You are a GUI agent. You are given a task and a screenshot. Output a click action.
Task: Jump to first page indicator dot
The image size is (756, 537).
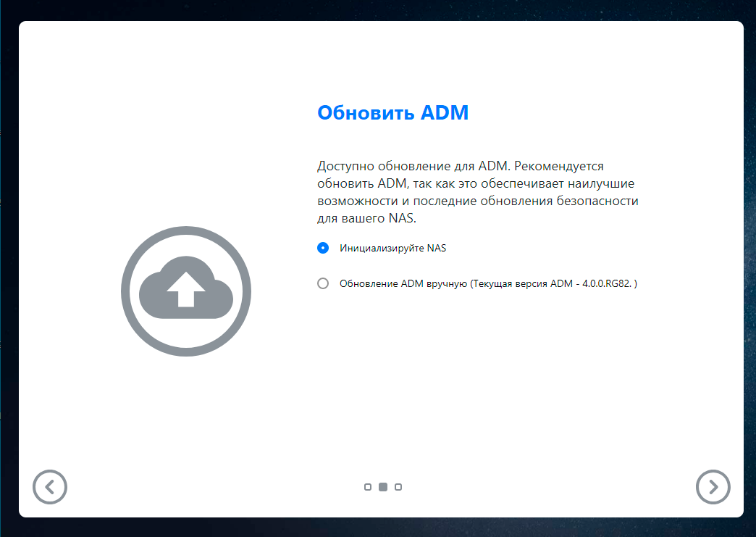click(x=368, y=487)
